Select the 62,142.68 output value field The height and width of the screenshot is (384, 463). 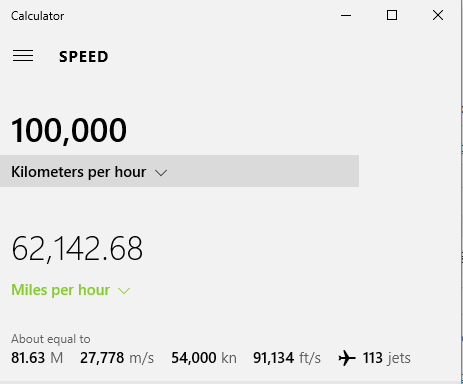(77, 249)
